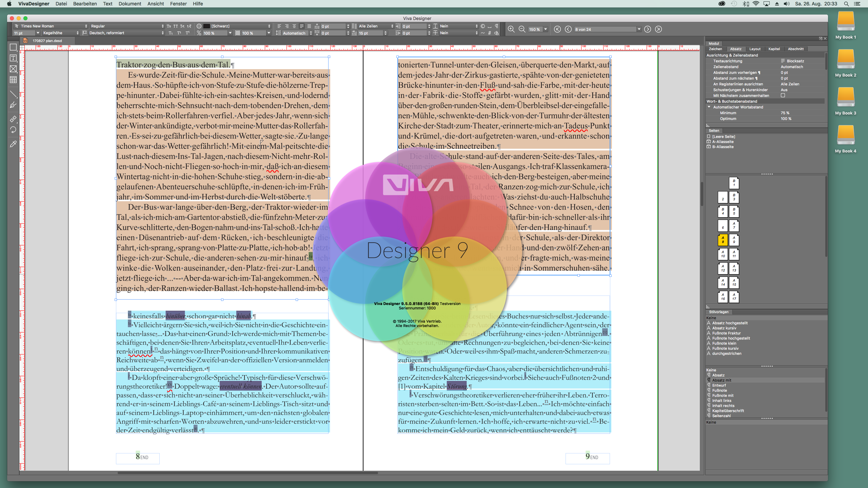Click the copyright symbol toolbar icon
868x488 pixels.
click(x=483, y=26)
